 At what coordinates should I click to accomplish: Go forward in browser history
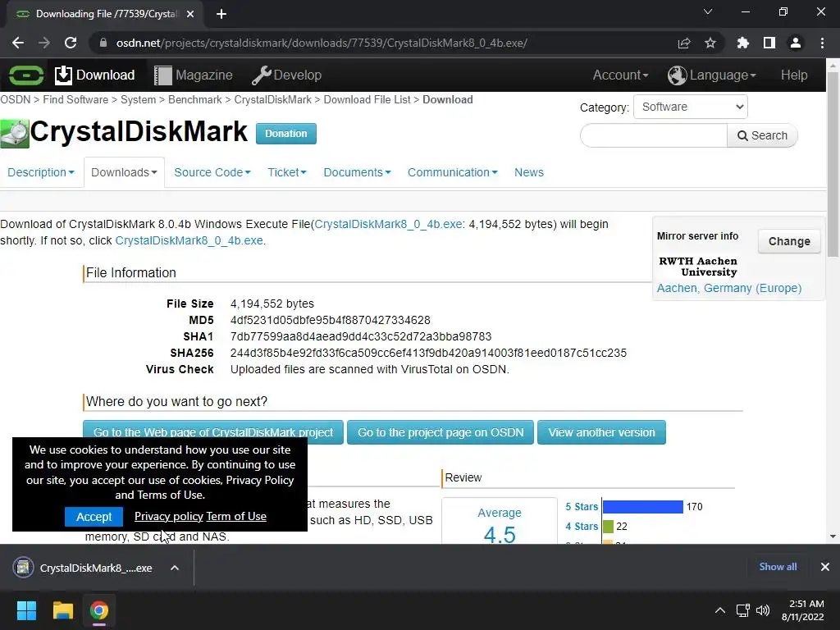[x=44, y=43]
